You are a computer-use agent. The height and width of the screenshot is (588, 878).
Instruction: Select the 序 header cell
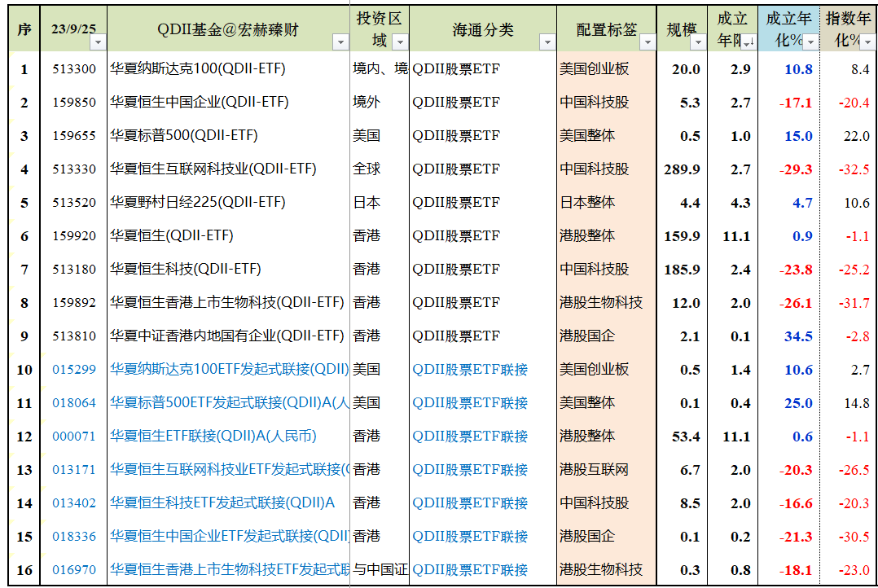pyautogui.click(x=24, y=29)
